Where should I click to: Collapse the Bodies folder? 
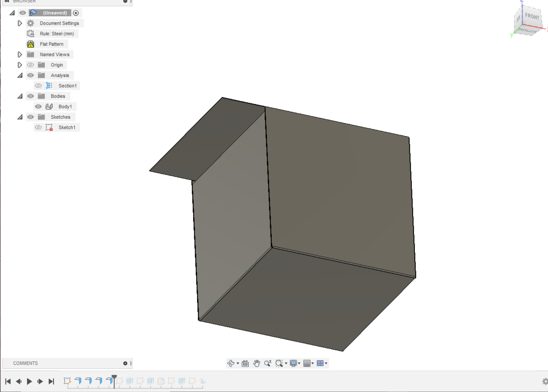pyautogui.click(x=20, y=96)
